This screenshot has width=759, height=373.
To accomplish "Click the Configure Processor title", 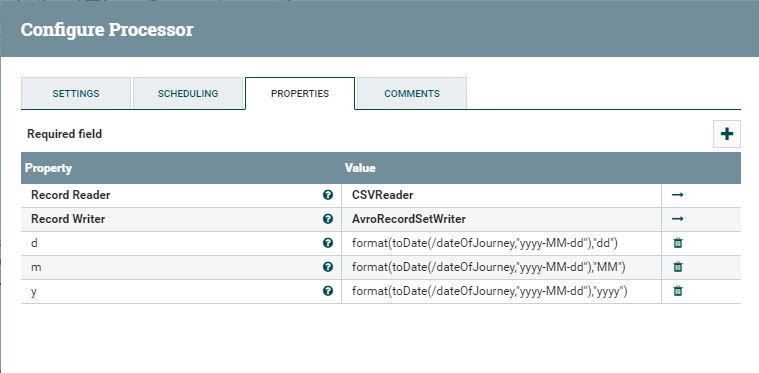I will click(107, 30).
